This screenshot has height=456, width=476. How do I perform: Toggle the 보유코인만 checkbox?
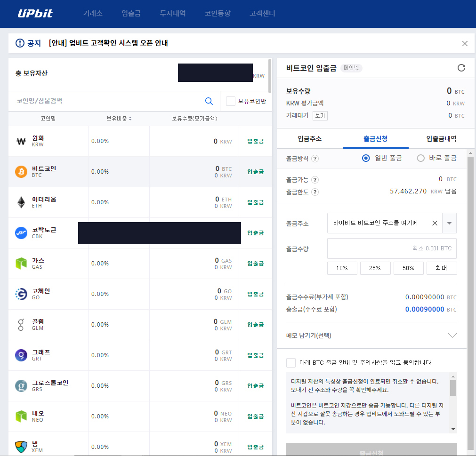click(230, 101)
